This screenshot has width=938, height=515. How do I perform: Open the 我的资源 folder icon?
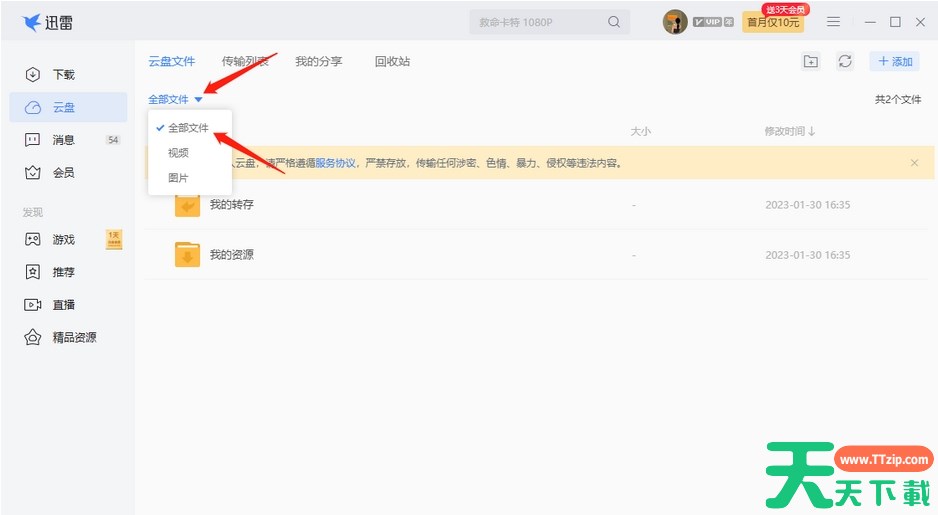point(187,255)
